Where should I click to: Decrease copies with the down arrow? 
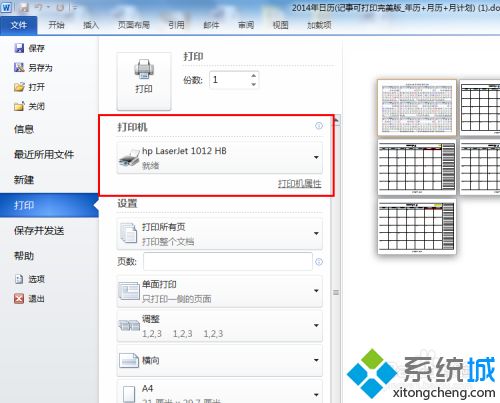tap(254, 84)
